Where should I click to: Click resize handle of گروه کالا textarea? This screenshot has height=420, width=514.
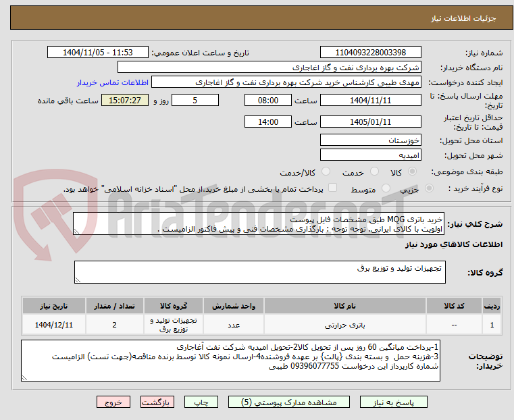(x=78, y=280)
